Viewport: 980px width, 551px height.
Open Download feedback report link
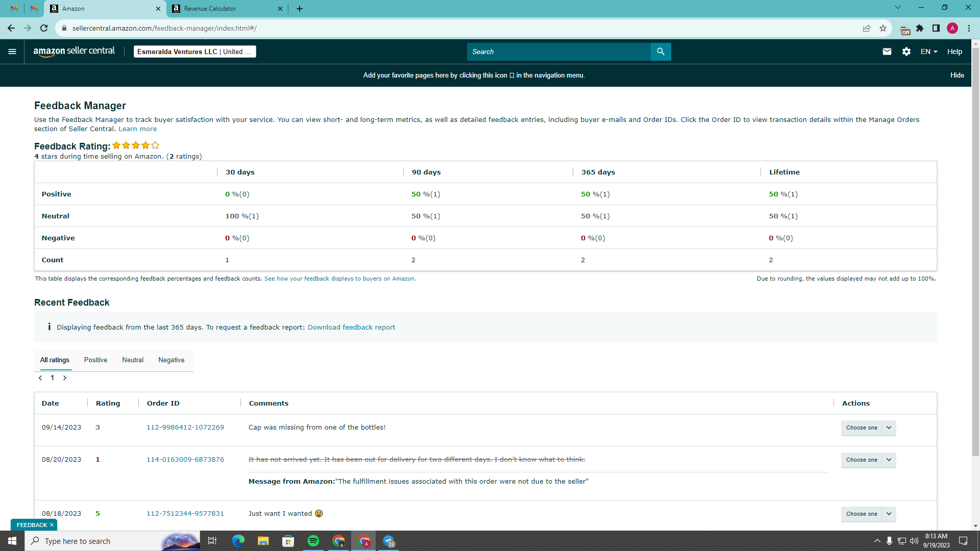coord(351,328)
